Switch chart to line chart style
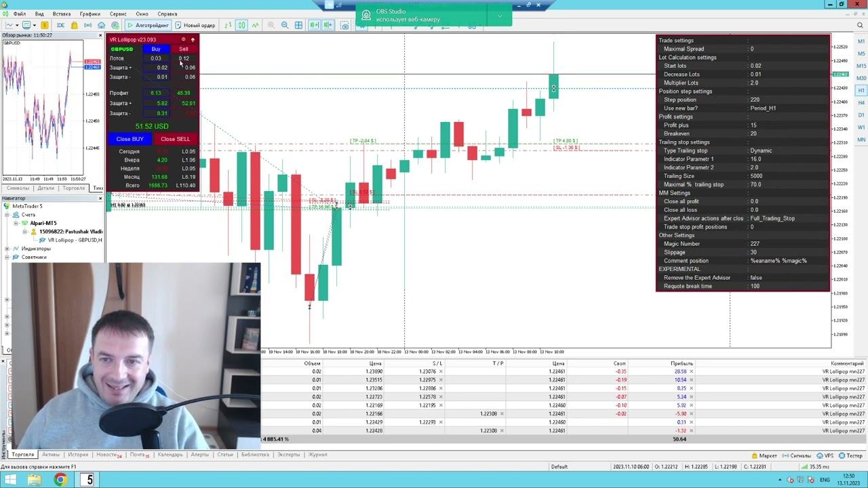The width and height of the screenshot is (868, 488). click(255, 25)
